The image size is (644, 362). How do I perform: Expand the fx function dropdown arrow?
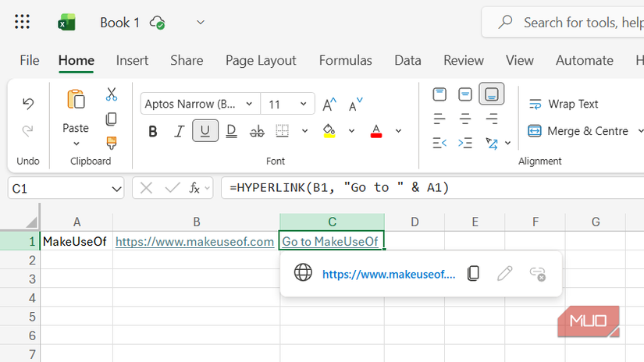[207, 188]
